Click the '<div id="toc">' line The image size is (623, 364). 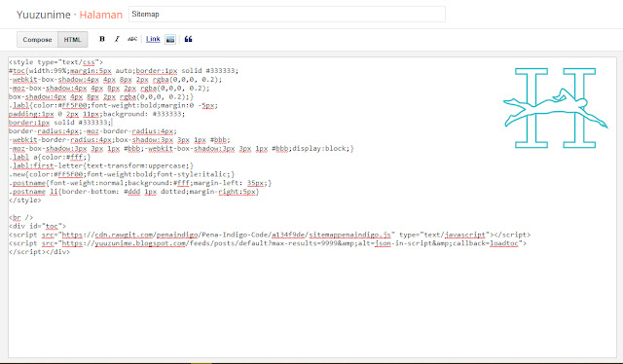pyautogui.click(x=37, y=226)
